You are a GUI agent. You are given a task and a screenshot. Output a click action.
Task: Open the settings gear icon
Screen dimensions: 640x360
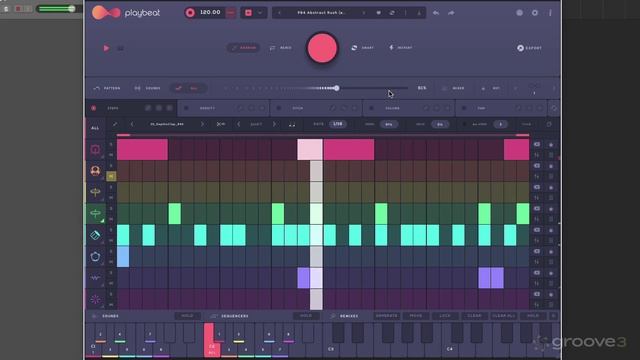click(x=535, y=13)
